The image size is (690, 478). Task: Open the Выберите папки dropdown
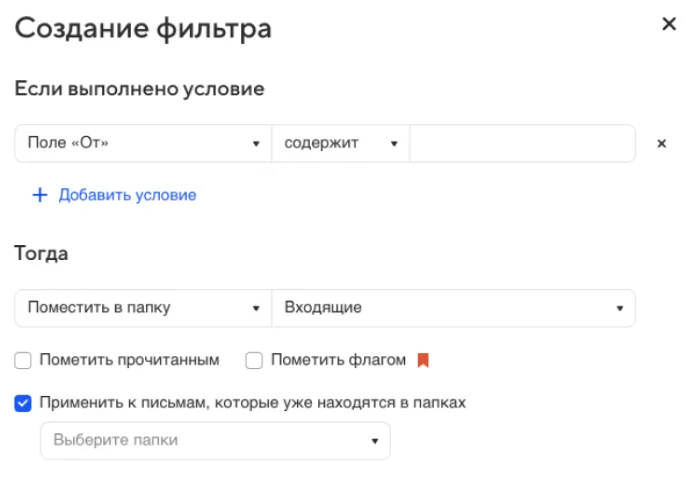[x=210, y=440]
